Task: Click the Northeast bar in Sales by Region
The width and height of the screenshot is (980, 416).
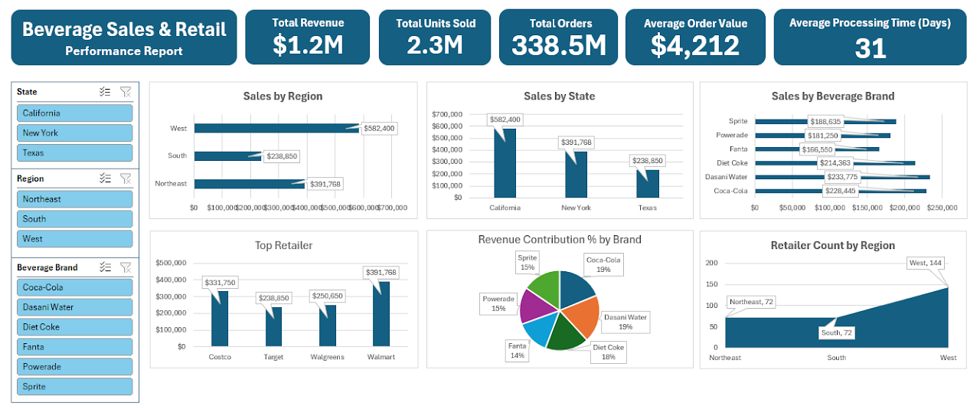Action: pos(250,183)
